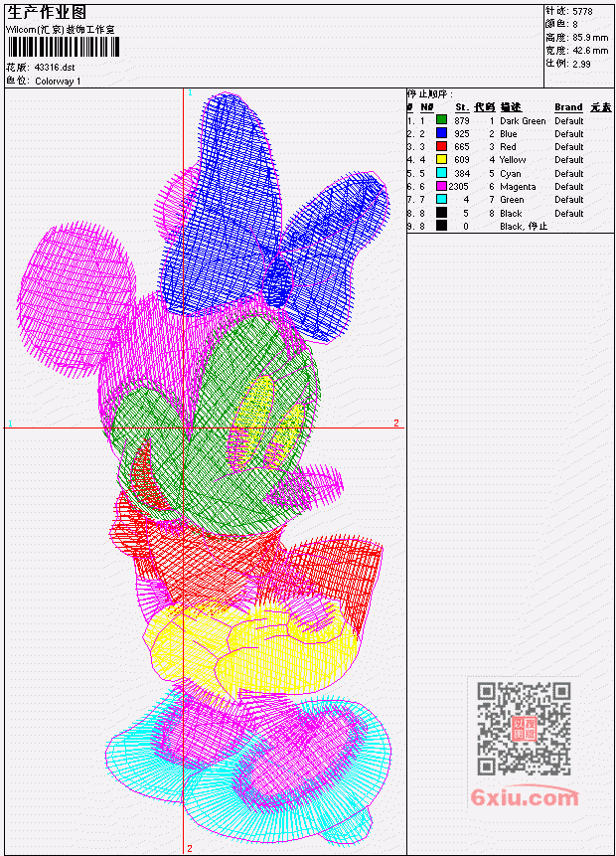Click the swatch beside the 7 Green row
The width and height of the screenshot is (616, 856).
[441, 199]
